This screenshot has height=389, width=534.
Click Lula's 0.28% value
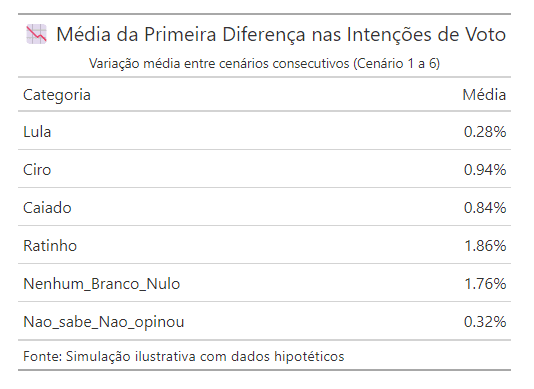485,132
